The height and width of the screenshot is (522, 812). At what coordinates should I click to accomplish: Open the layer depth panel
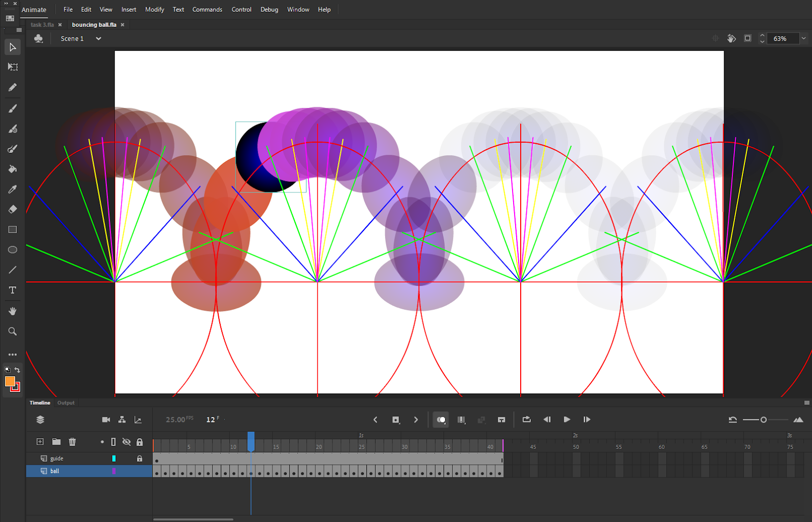point(138,419)
